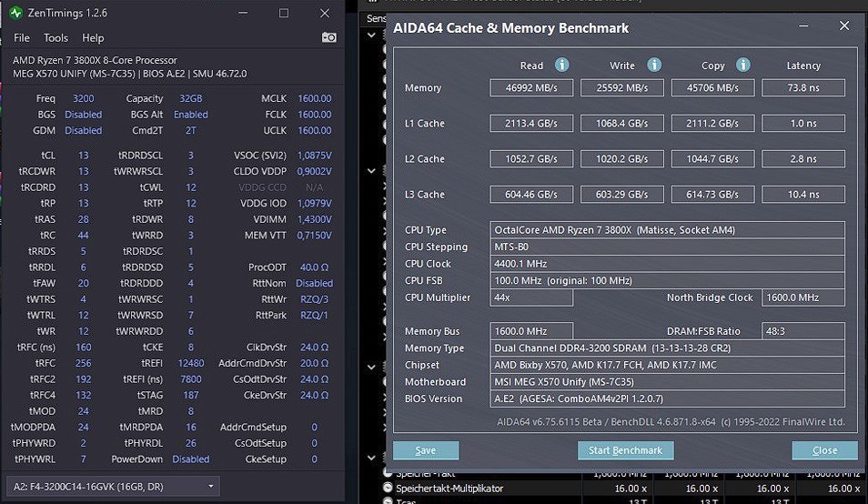Viewport: 868px width, 504px height.
Task: Click the tPHYRDL value 26
Action: [x=190, y=443]
